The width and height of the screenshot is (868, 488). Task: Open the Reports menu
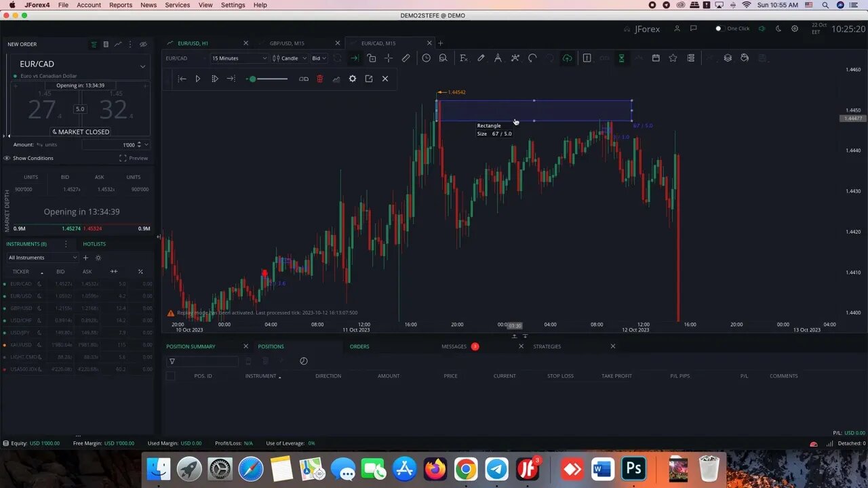click(121, 5)
